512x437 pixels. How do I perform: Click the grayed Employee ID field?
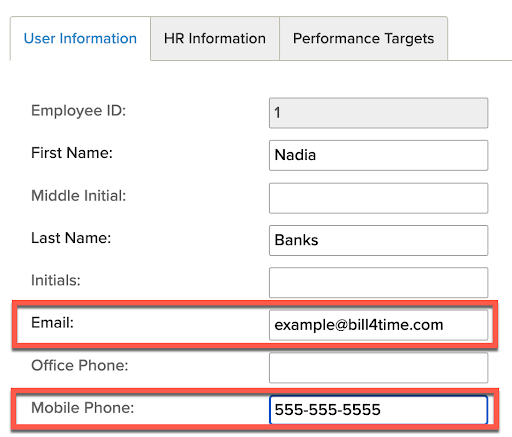(x=378, y=113)
